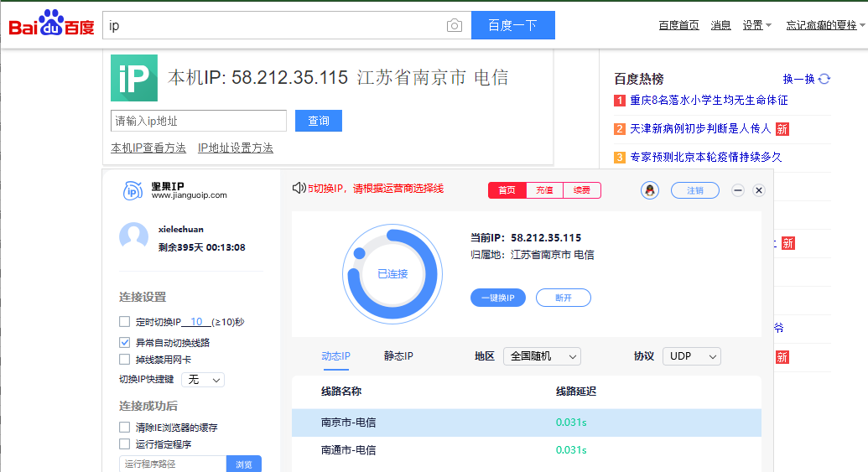
Task: Click 线路延迟 column header
Action: (575, 392)
